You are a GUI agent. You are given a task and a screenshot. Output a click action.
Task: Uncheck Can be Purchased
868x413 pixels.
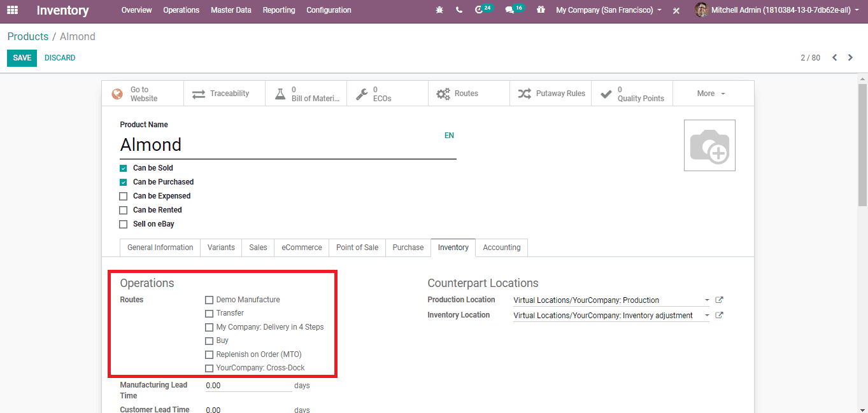point(124,183)
